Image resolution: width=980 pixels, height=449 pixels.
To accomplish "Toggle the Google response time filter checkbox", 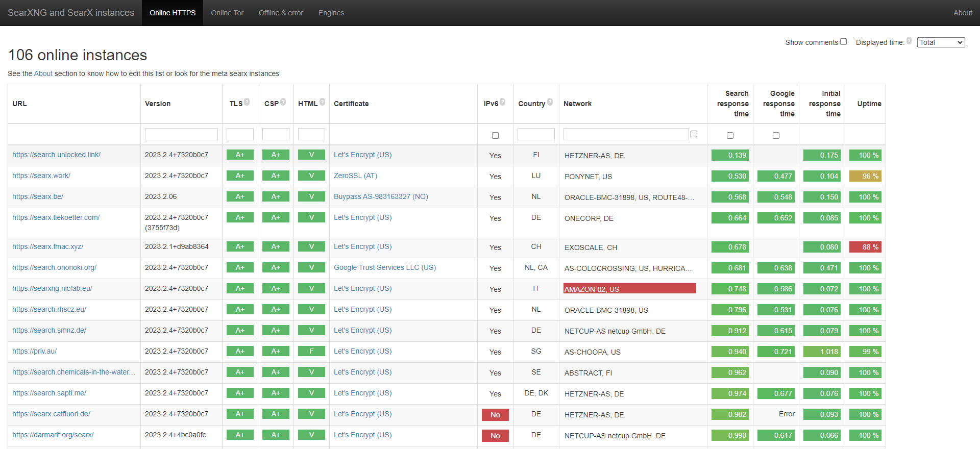I will tap(776, 135).
